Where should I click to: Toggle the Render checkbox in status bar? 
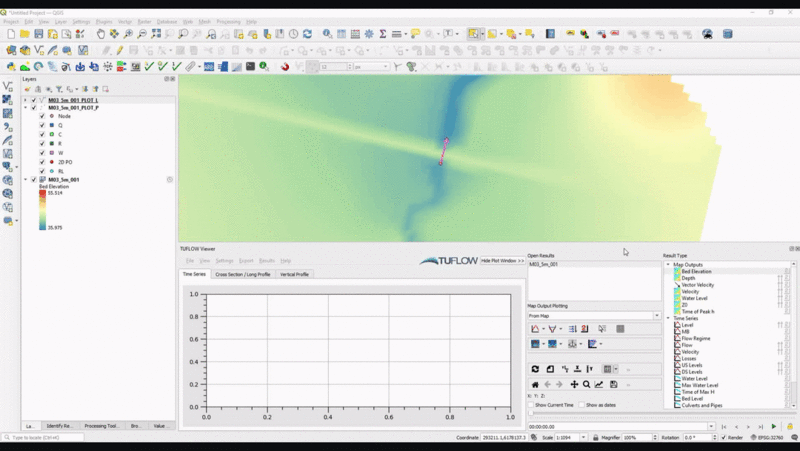coord(723,438)
